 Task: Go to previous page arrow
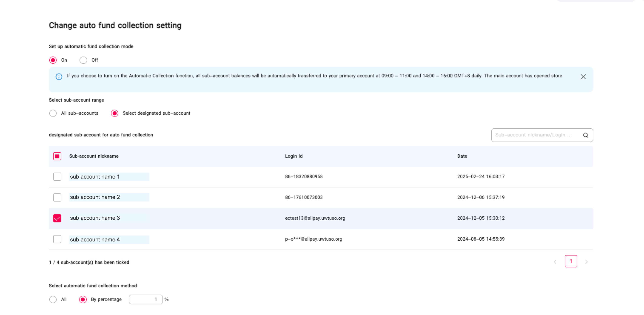point(555,261)
